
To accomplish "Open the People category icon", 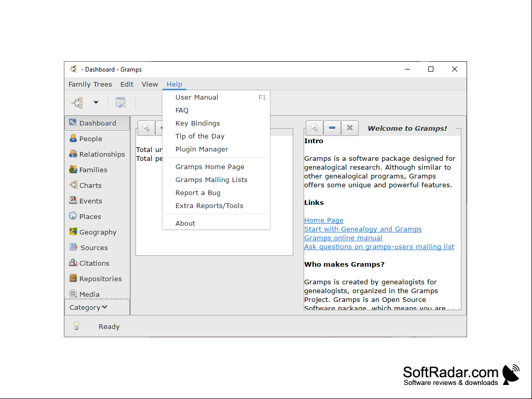I will coord(73,139).
